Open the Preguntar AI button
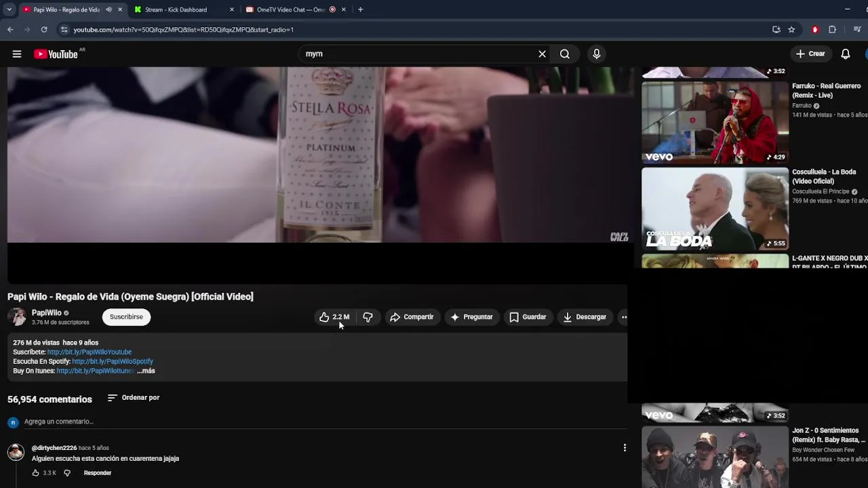Viewport: 868px width, 488px height. tap(472, 317)
